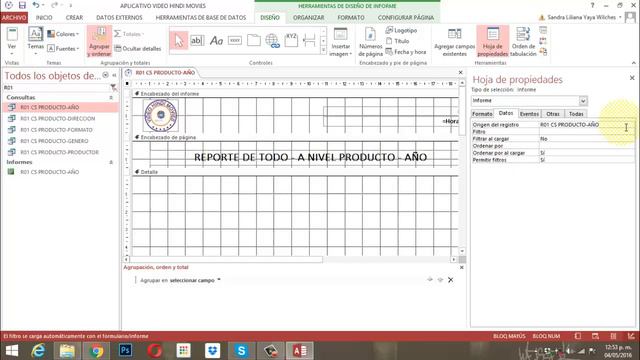
Task: Open HERRAMIENTAS DE BASE DE DATOS tab
Action: click(x=201, y=18)
